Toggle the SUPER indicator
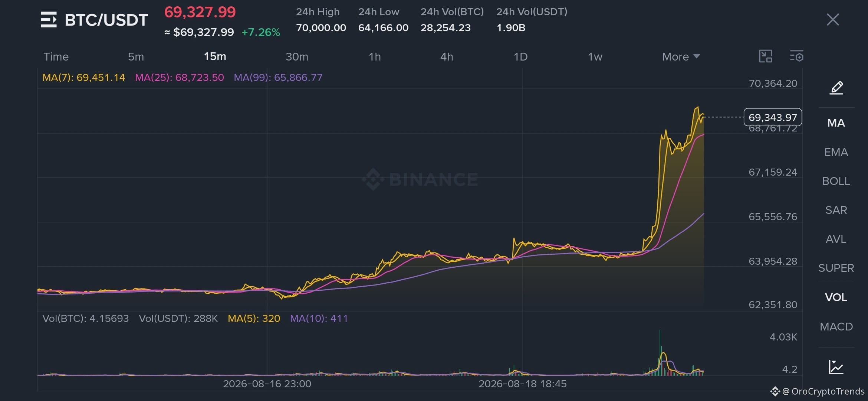The width and height of the screenshot is (868, 401). pos(836,268)
